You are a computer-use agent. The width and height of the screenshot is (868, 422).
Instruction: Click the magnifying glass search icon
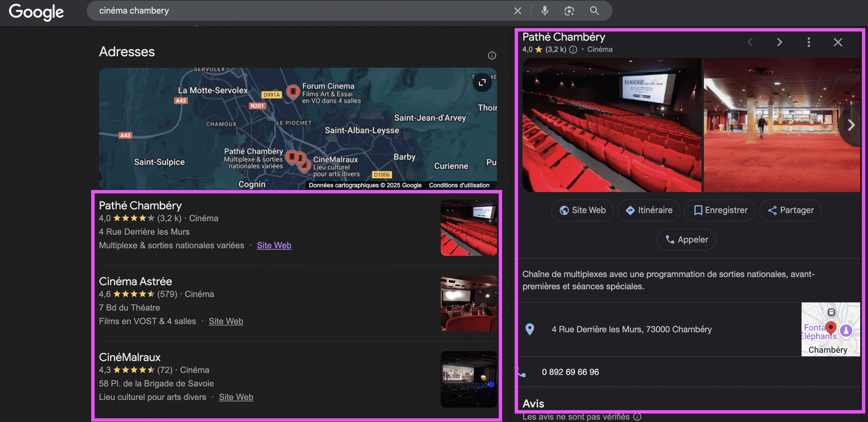tap(594, 11)
